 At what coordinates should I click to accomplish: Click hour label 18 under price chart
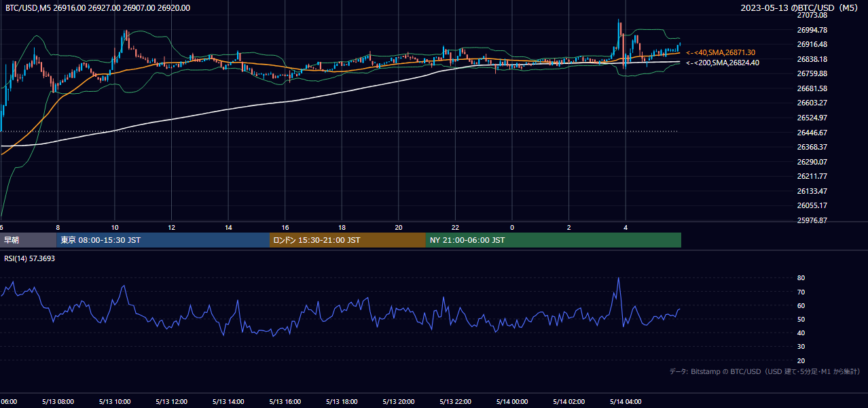pyautogui.click(x=342, y=227)
